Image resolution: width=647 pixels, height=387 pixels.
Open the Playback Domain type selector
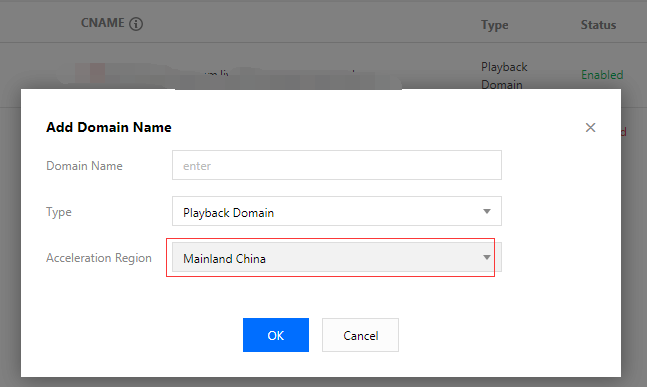[x=337, y=211]
